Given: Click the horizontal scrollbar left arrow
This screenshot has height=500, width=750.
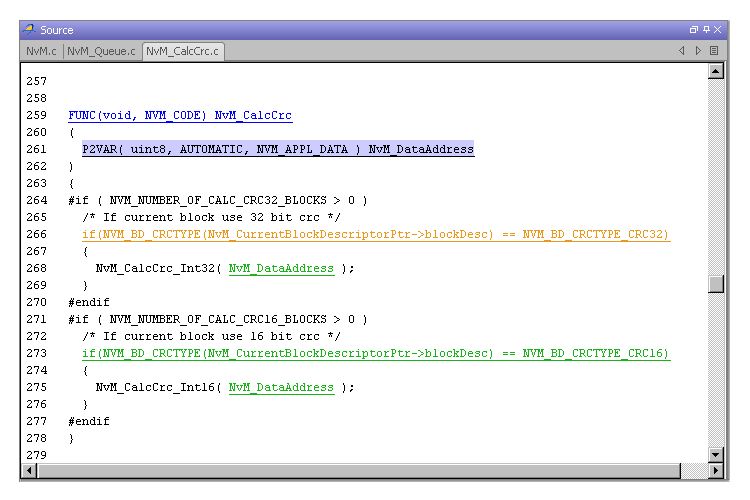Looking at the screenshot, I should pyautogui.click(x=29, y=470).
